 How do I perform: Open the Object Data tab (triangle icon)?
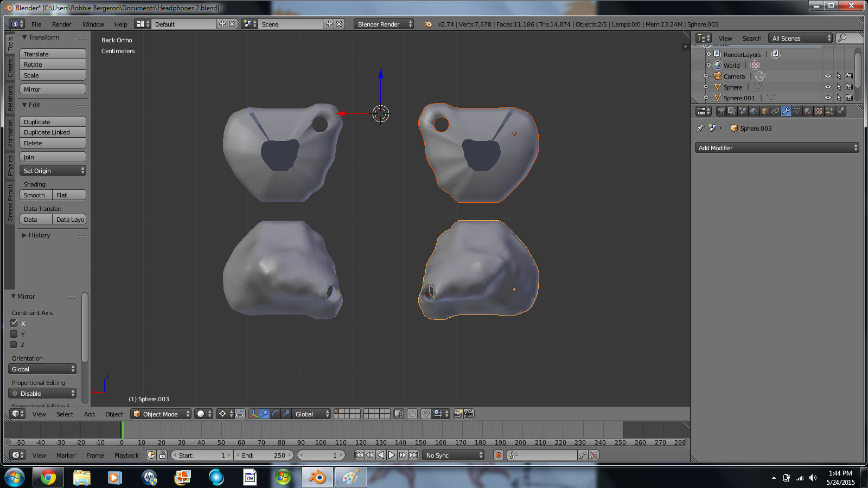pyautogui.click(x=797, y=111)
